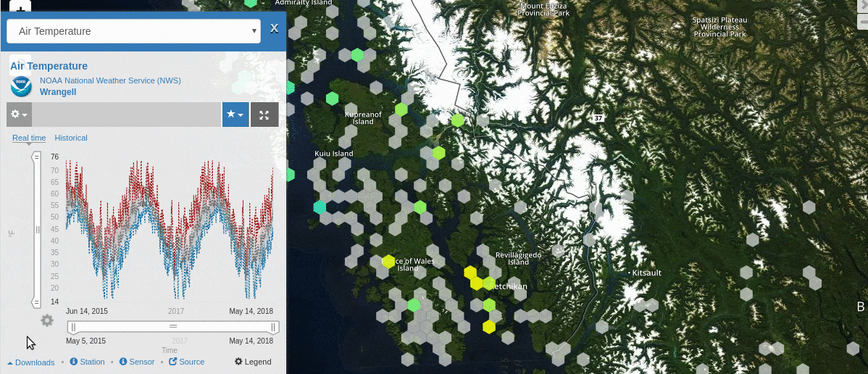Click the chart settings gear below the y-axis
This screenshot has width=868, height=374.
click(47, 320)
